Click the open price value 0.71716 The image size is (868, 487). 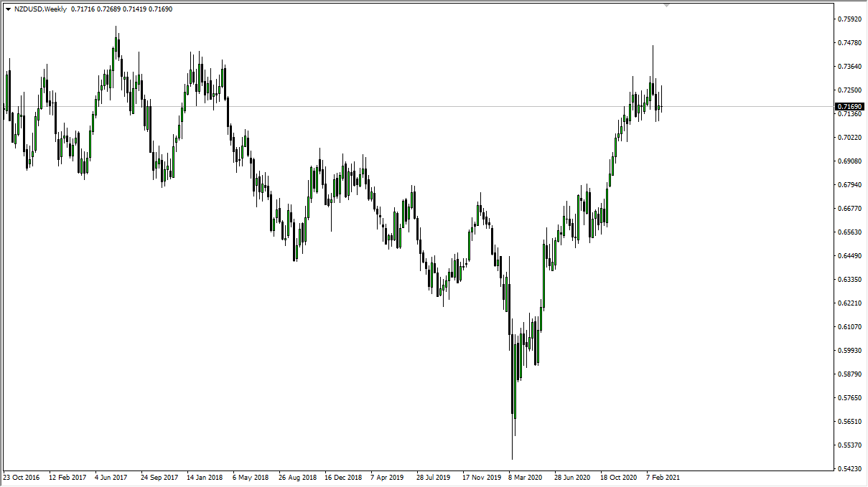click(83, 10)
